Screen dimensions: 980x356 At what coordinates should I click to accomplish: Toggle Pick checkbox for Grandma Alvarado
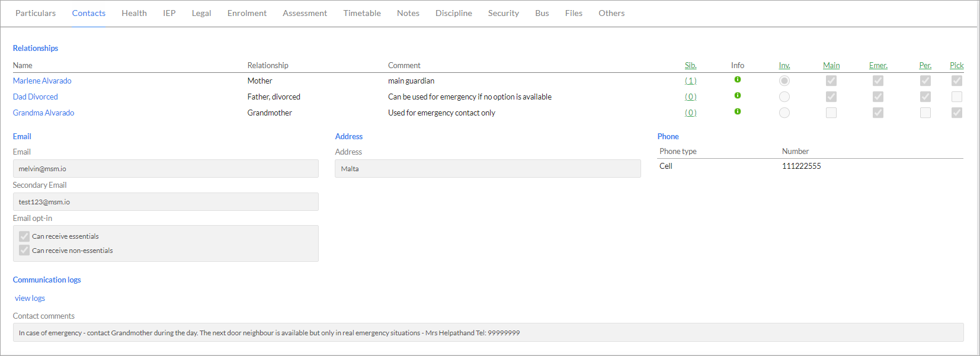[957, 113]
